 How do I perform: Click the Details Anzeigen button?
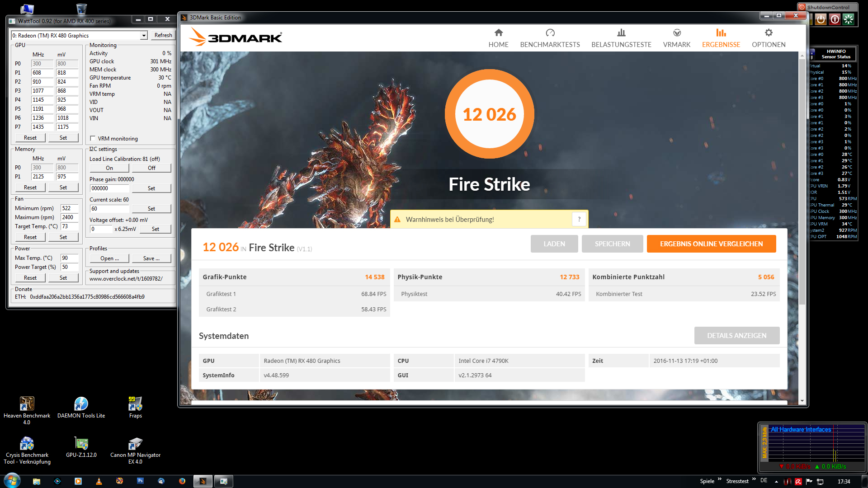(x=736, y=336)
